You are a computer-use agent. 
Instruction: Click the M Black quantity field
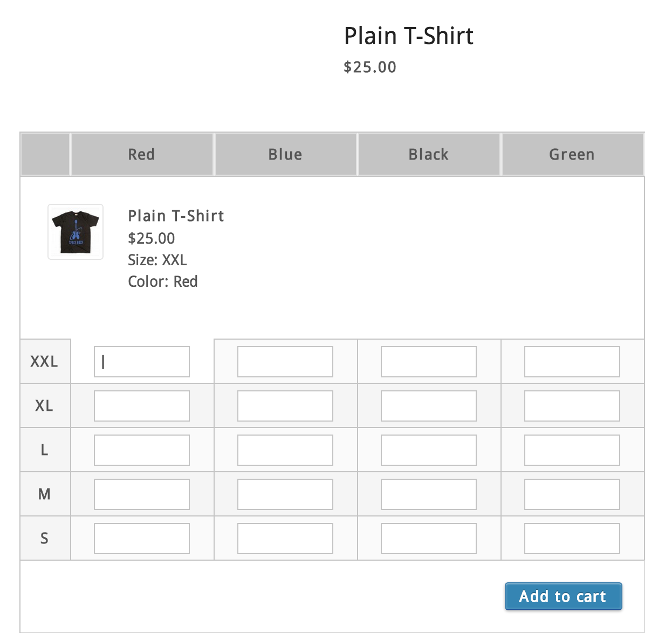[429, 494]
